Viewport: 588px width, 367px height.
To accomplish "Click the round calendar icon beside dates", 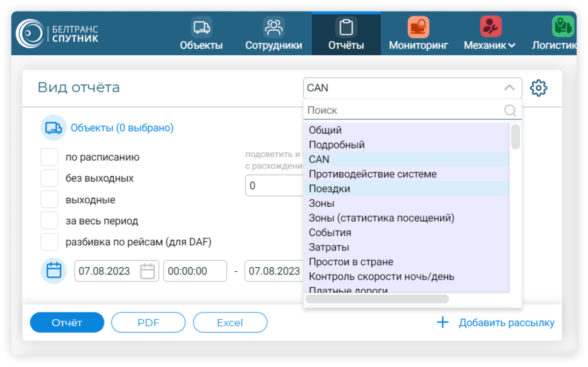I will tap(53, 271).
